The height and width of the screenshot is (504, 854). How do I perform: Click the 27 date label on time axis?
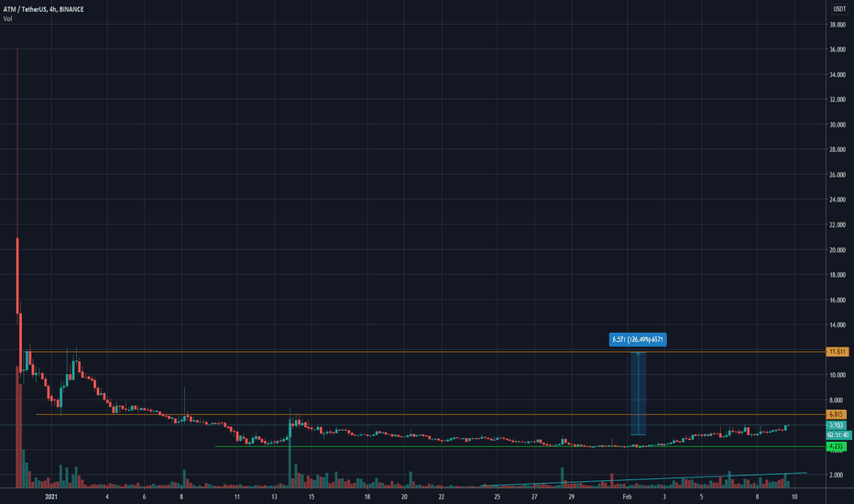click(x=534, y=497)
